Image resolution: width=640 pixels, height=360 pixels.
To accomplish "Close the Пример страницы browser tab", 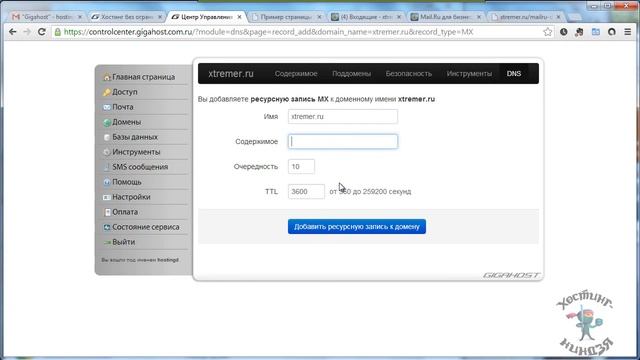I will tap(319, 17).
